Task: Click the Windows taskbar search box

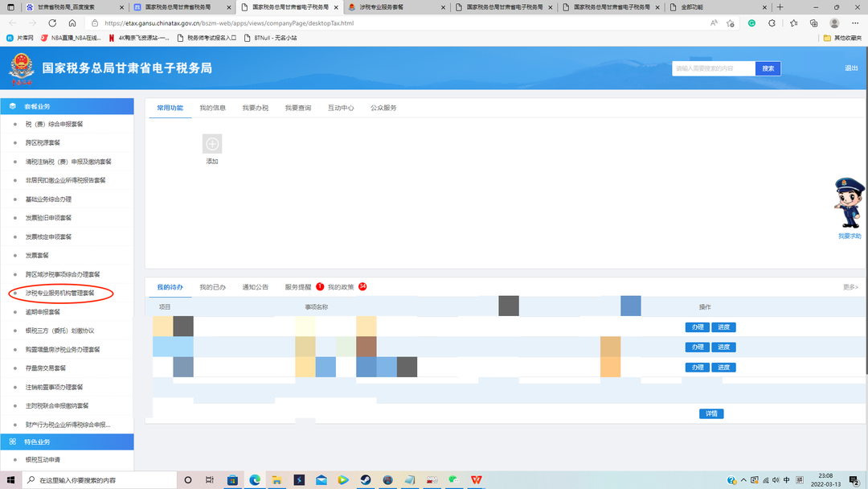Action: tap(100, 480)
